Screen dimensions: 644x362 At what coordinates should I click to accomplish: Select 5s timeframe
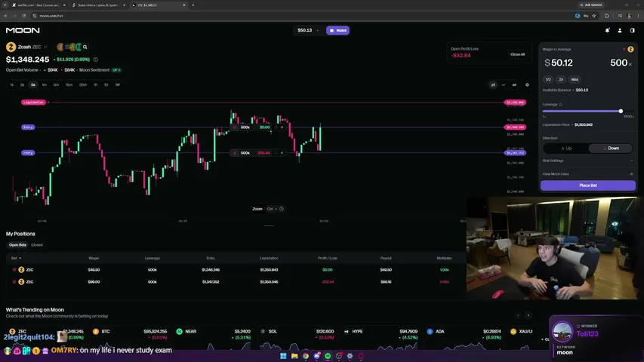point(33,85)
